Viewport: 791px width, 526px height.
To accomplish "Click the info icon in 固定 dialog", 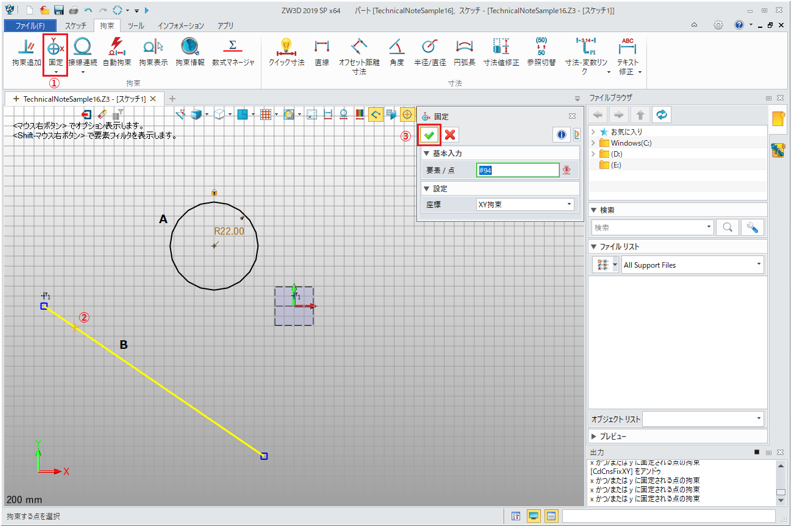I will [x=561, y=135].
